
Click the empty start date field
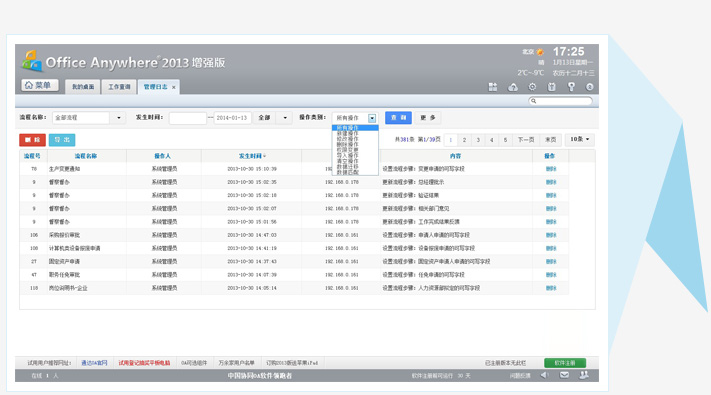(187, 118)
